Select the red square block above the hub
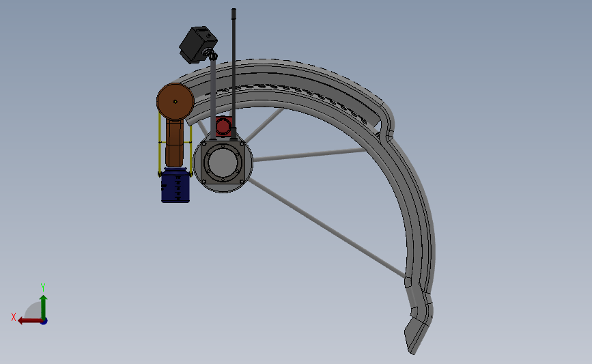 pos(223,126)
